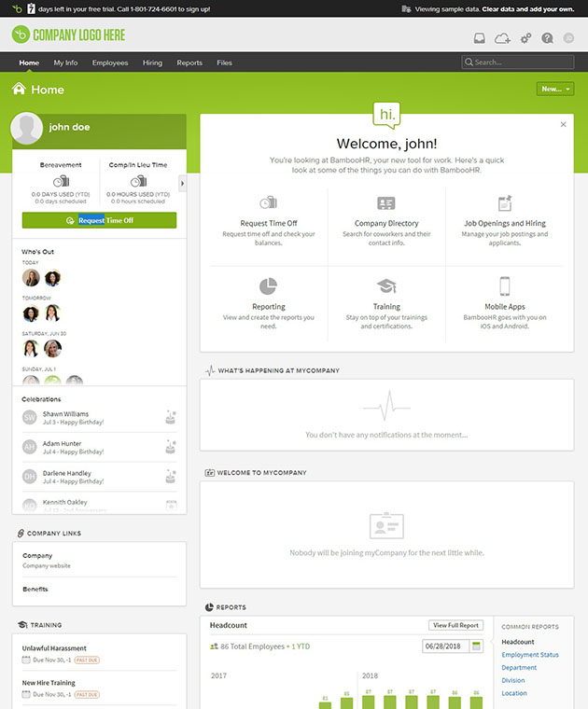
Task: Click What's Happening pulse icon
Action: pyautogui.click(x=210, y=370)
